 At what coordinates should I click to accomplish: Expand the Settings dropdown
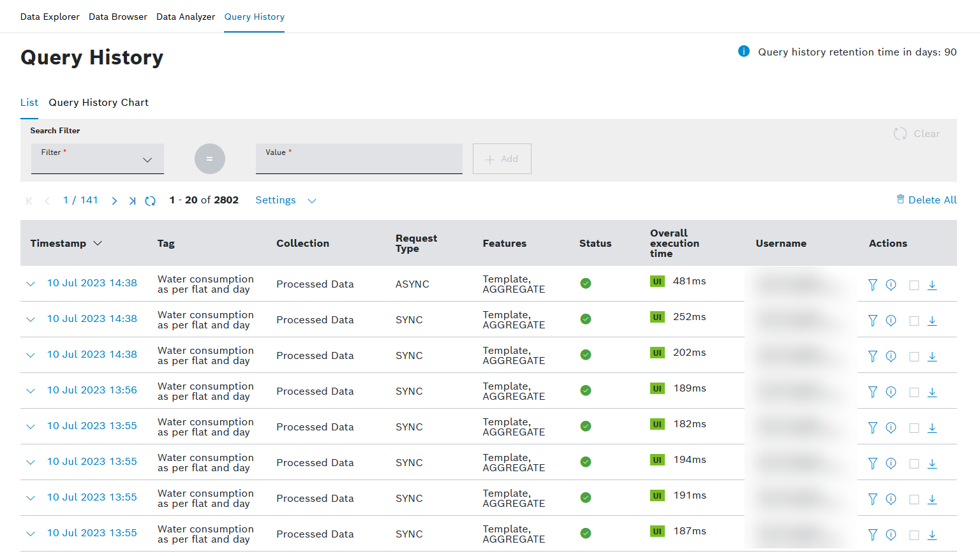point(285,200)
